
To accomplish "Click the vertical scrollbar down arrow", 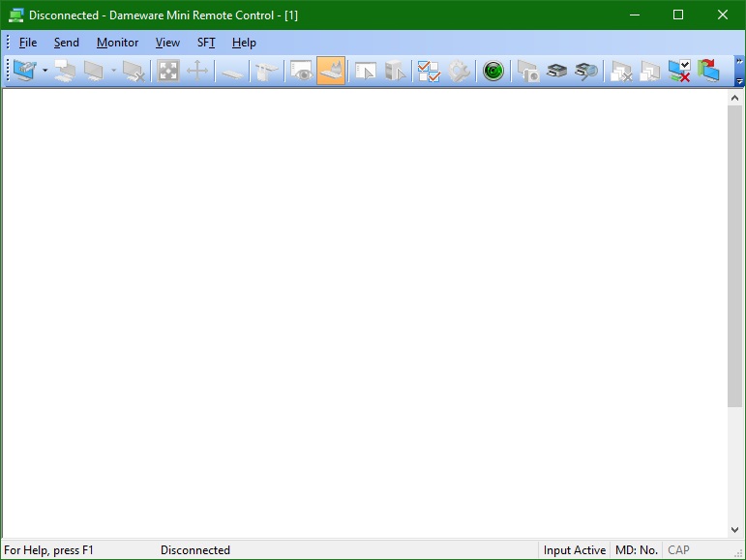I will tap(734, 530).
